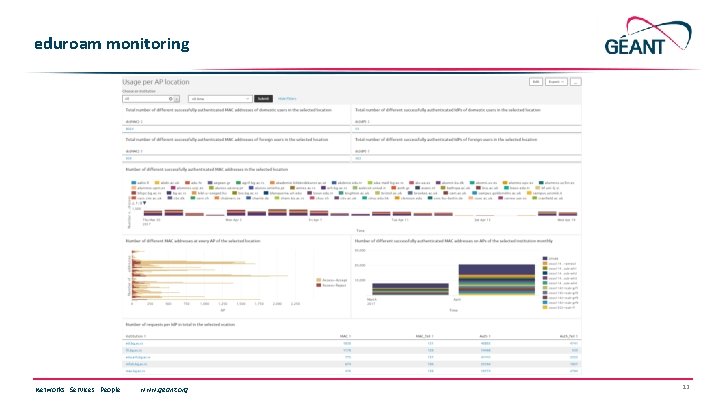The height and width of the screenshot is (405, 720).
Task: Click the Usage per AP location title
Action: [x=156, y=82]
